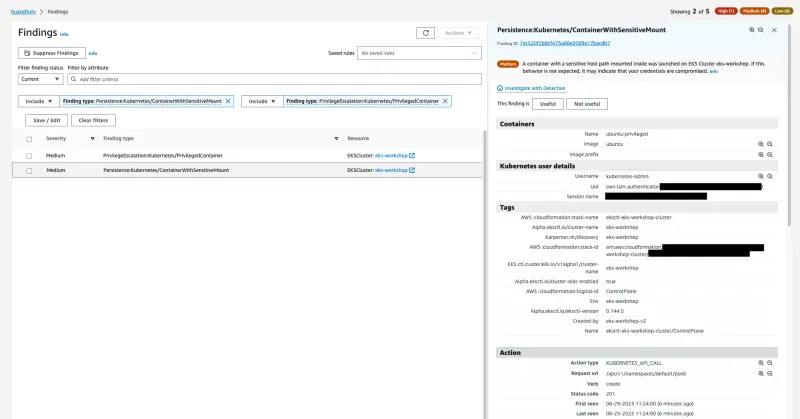Click zoom-out icon beside Request uri
The height and width of the screenshot is (419, 800).
pyautogui.click(x=769, y=371)
